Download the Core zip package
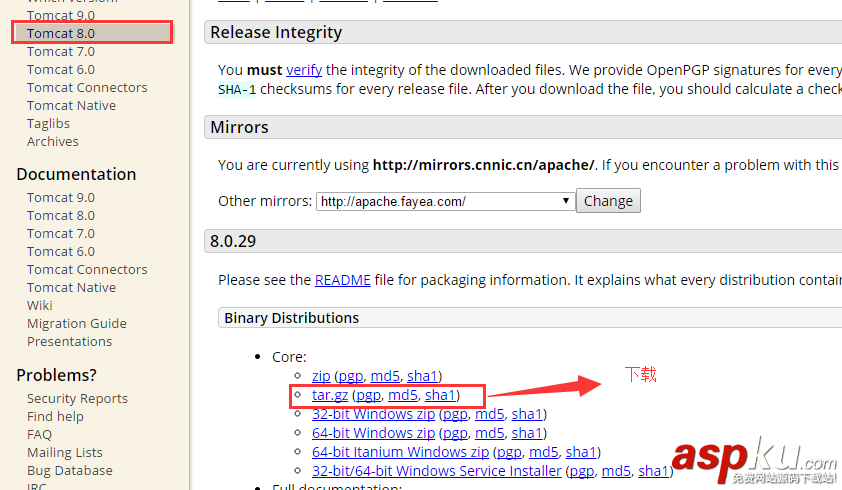This screenshot has height=490, width=842. click(321, 377)
